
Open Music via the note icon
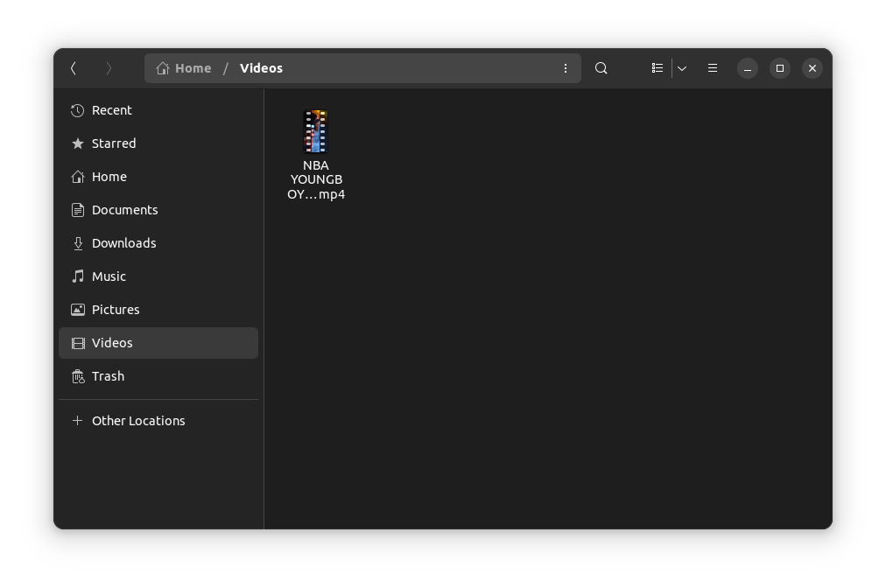point(77,276)
